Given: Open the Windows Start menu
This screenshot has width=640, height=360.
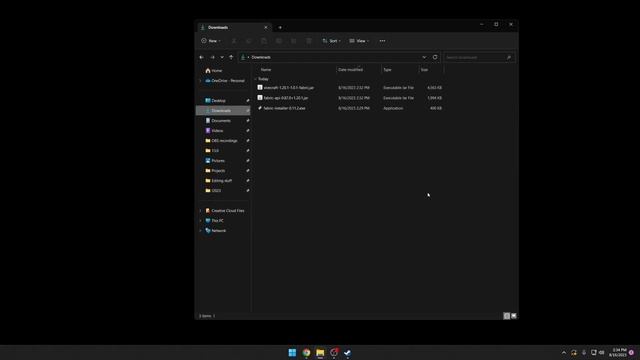Looking at the screenshot, I should pyautogui.click(x=292, y=353).
